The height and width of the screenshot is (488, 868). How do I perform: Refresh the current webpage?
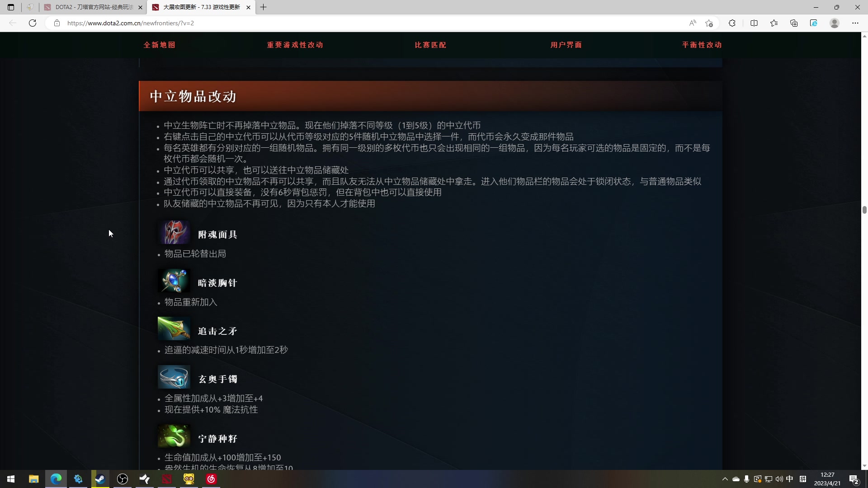(x=32, y=23)
